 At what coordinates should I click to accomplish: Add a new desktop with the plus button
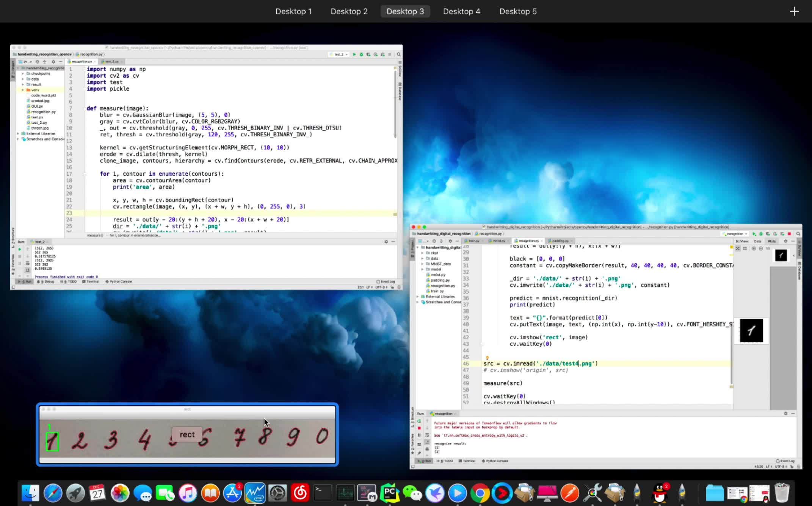794,11
